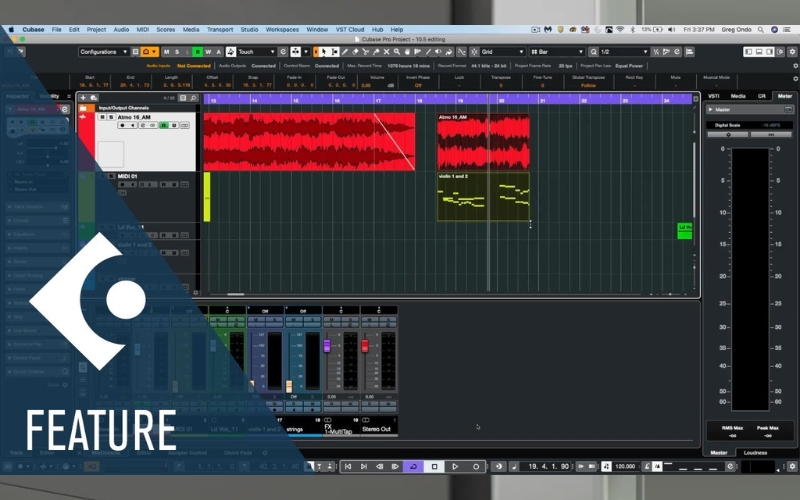Toggle global Solo S button in toolbar
800x500 pixels.
coord(177,52)
